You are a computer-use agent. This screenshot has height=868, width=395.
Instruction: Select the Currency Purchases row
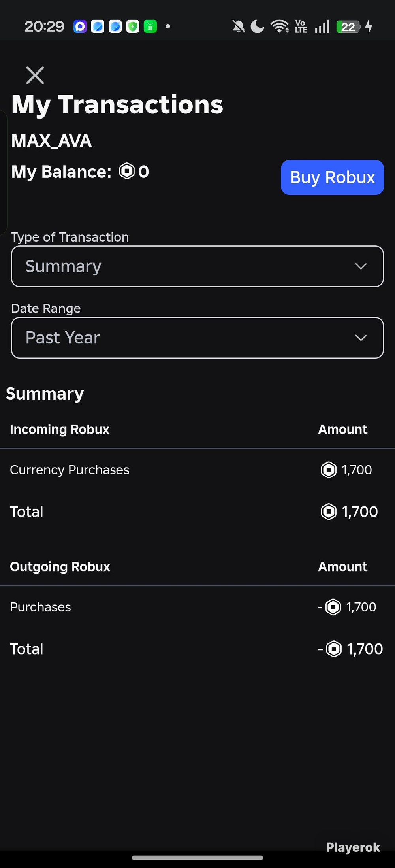(197, 470)
